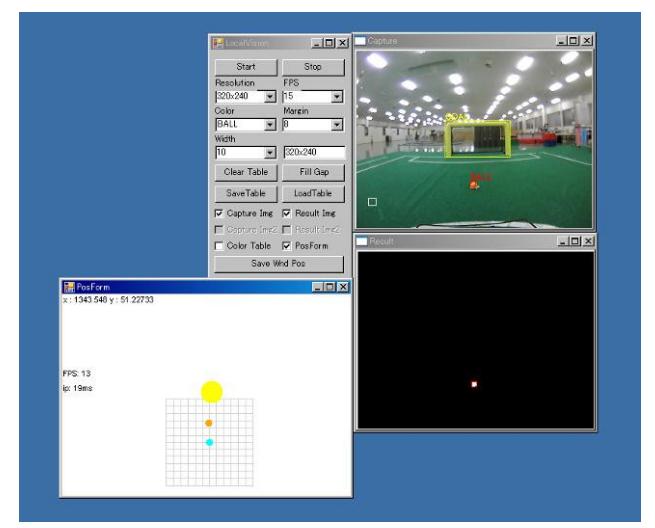Screen dimensions: 655x528
Task: Uncheck the PosForm checkbox
Action: 287,246
